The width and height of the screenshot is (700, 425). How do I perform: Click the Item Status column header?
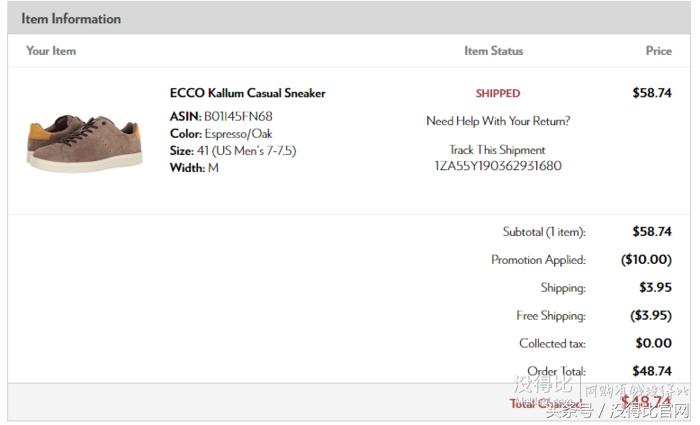(x=493, y=50)
